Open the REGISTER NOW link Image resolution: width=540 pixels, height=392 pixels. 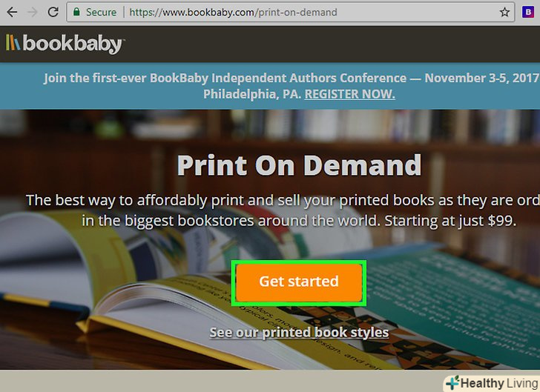[349, 94]
